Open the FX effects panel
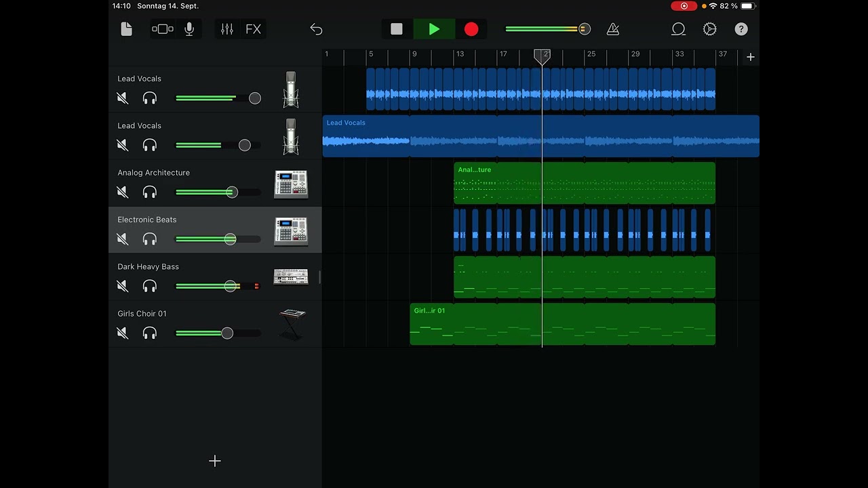The height and width of the screenshot is (488, 868). 253,29
